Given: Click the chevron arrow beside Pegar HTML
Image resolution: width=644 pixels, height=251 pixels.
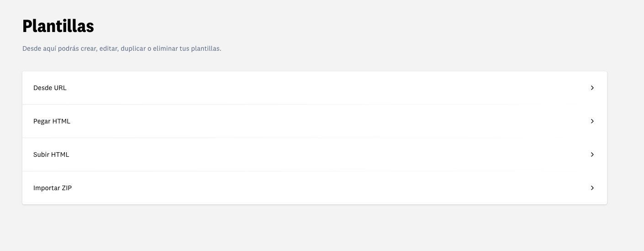Looking at the screenshot, I should click(x=592, y=121).
